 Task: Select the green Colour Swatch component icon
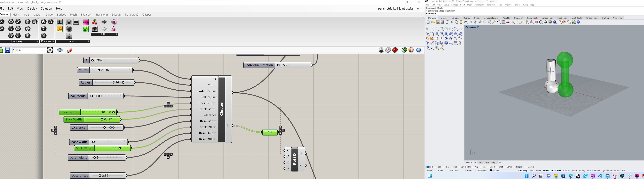(86, 29)
